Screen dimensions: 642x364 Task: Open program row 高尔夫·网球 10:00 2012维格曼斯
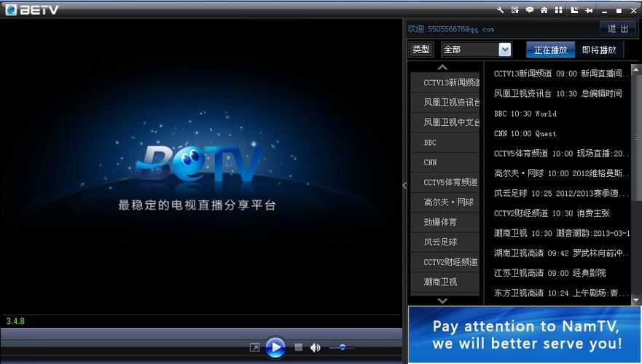561,173
